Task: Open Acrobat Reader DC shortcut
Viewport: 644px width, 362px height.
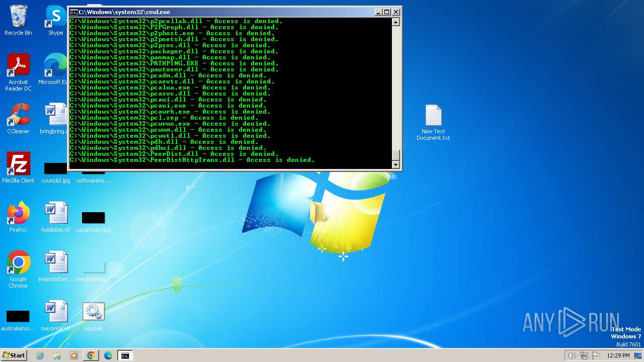Action: click(18, 72)
